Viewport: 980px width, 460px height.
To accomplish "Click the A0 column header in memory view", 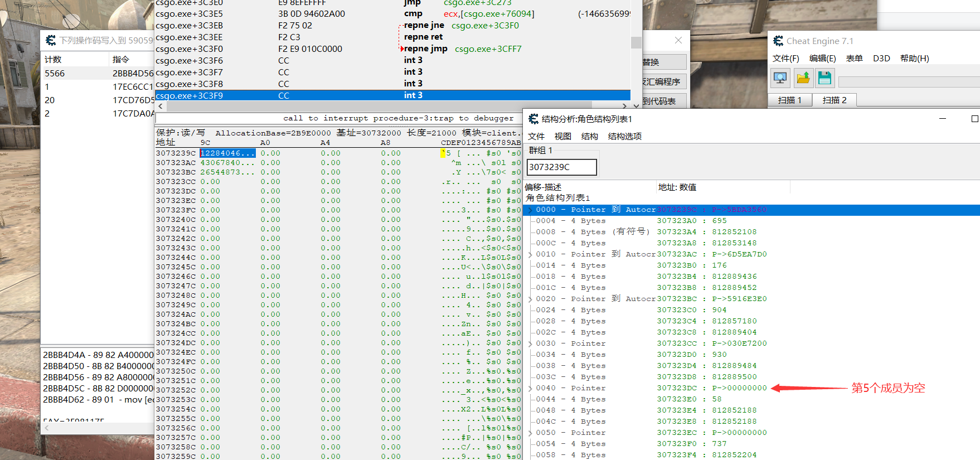I will point(265,143).
